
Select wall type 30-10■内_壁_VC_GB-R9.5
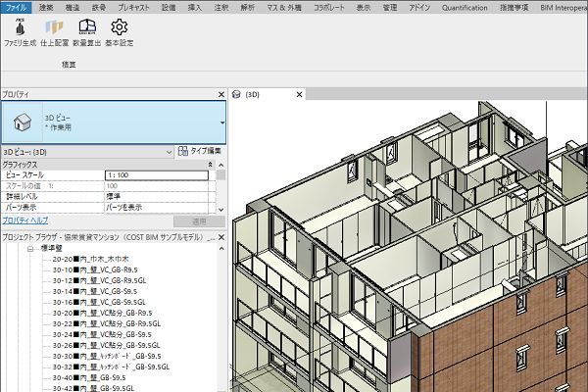(x=95, y=270)
